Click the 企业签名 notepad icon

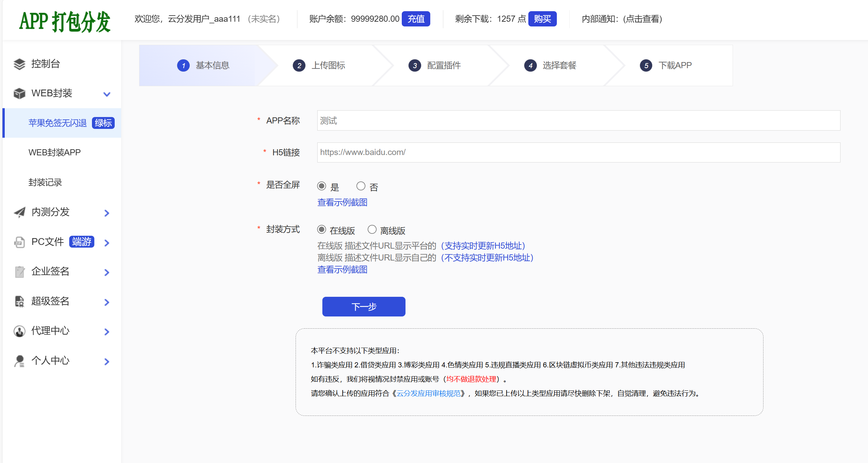(19, 272)
